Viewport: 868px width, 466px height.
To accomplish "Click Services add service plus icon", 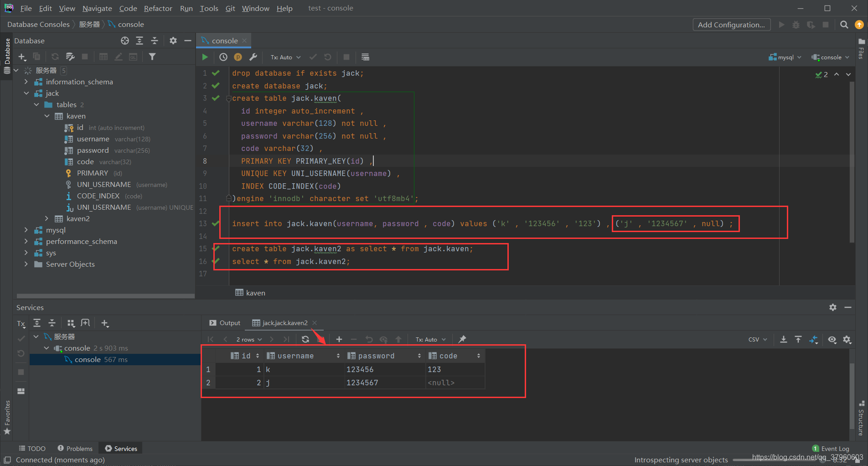I will pos(105,323).
